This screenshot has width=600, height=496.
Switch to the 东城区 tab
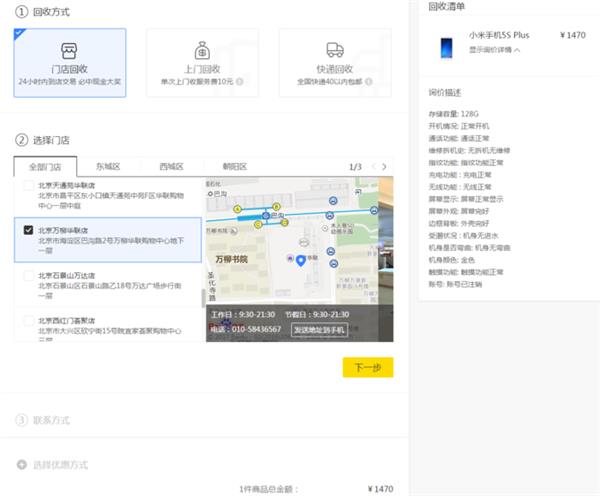coord(108,166)
